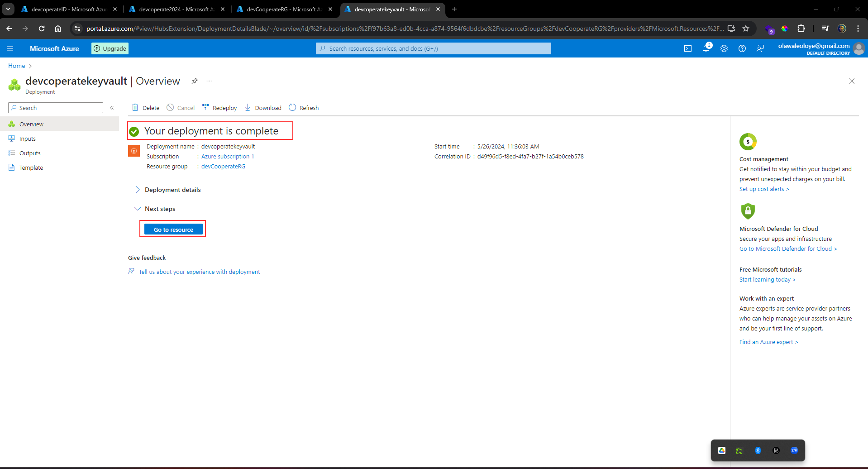Image resolution: width=868 pixels, height=469 pixels.
Task: Click the Cancel toolbar command
Action: tap(181, 108)
